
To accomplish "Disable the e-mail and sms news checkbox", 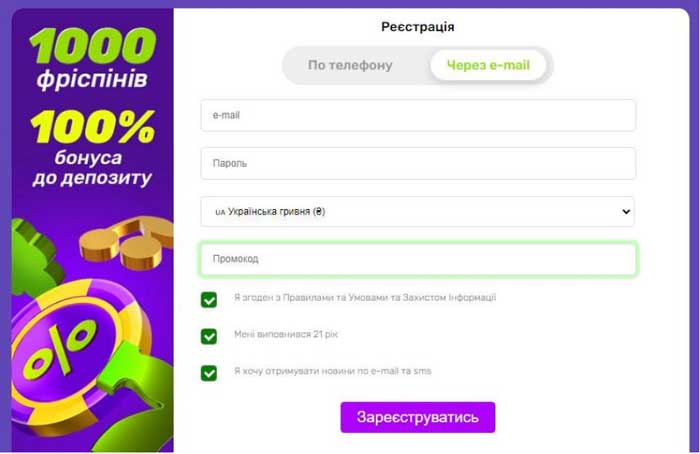I will (x=208, y=373).
